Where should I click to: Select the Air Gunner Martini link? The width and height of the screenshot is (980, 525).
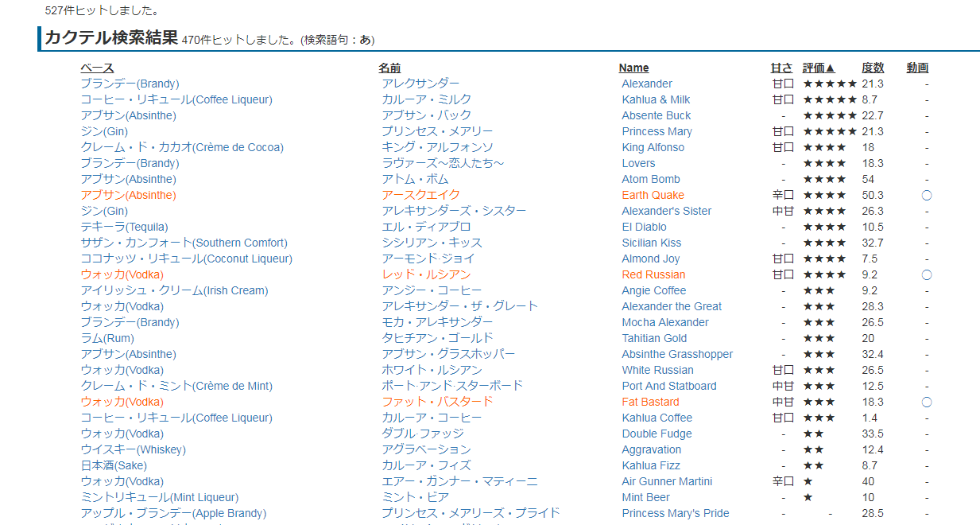(667, 481)
